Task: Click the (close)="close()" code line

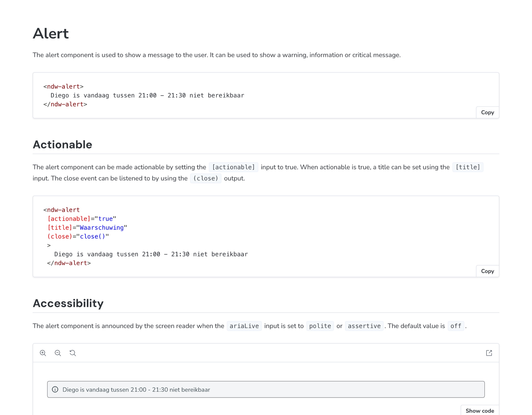Action: (78, 236)
